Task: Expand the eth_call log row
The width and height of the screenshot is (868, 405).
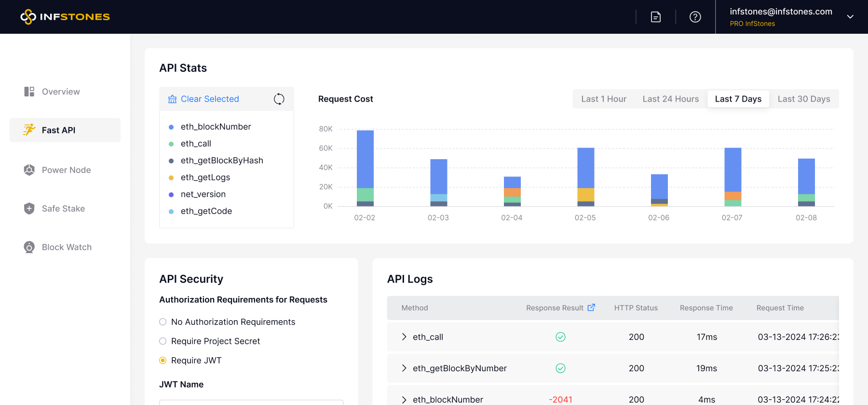Action: (x=404, y=337)
